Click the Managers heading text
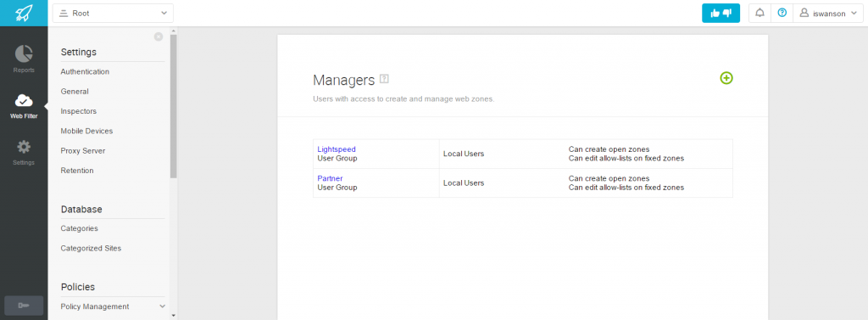This screenshot has width=868, height=320. point(344,80)
